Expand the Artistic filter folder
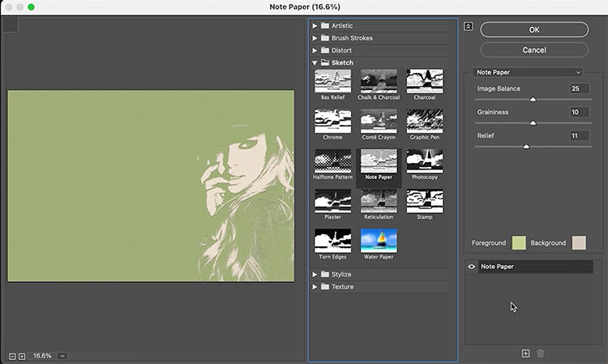The image size is (608, 364). (x=315, y=26)
